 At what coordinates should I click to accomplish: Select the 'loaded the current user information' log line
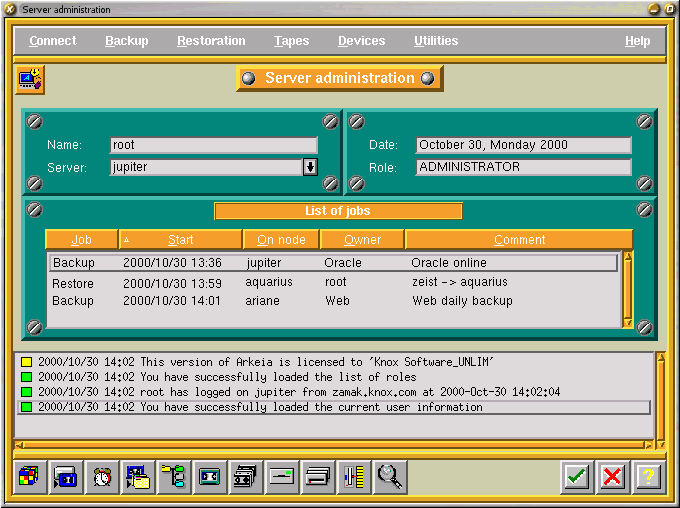[x=334, y=407]
